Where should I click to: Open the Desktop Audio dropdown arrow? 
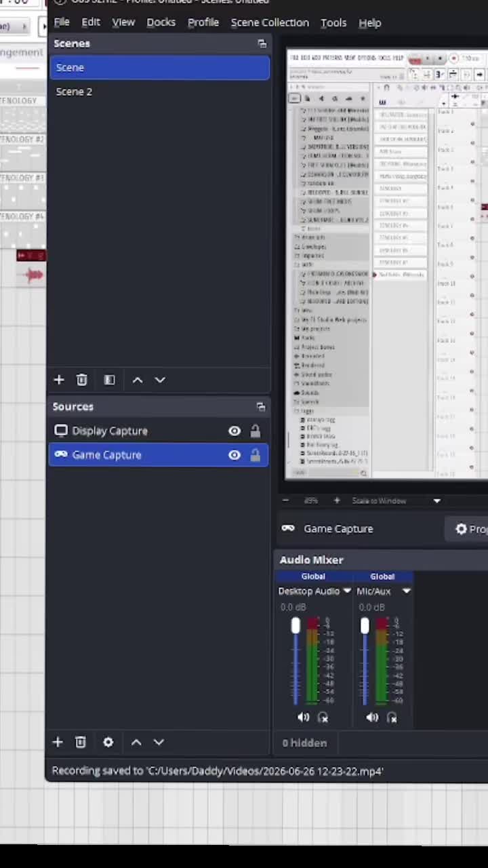coord(347,591)
